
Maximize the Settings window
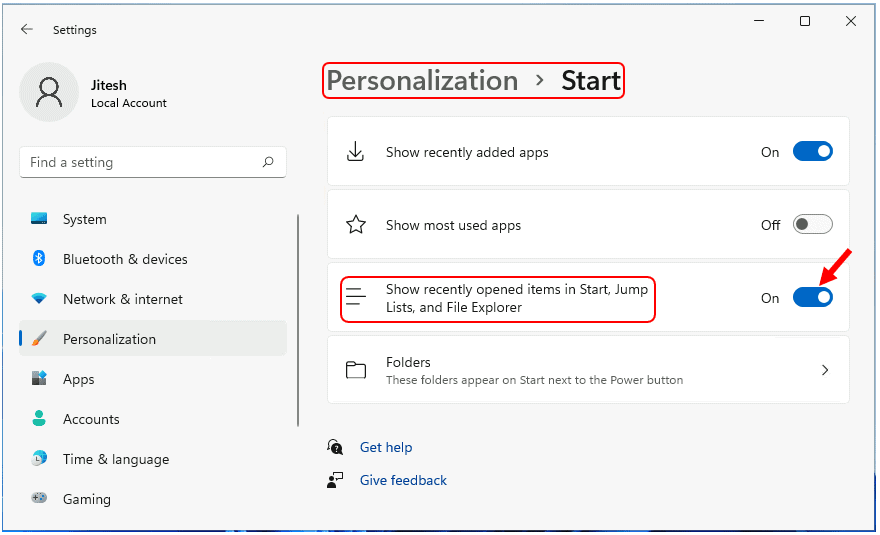805,21
